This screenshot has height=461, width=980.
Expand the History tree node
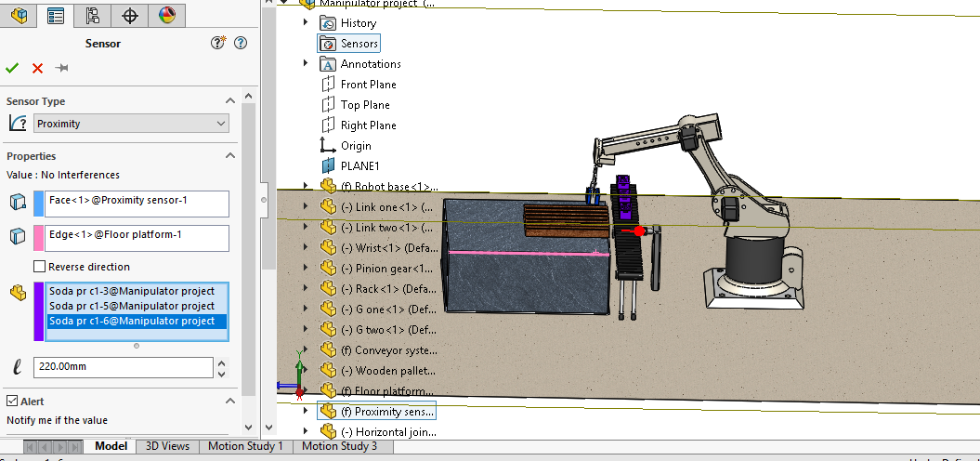tap(306, 22)
